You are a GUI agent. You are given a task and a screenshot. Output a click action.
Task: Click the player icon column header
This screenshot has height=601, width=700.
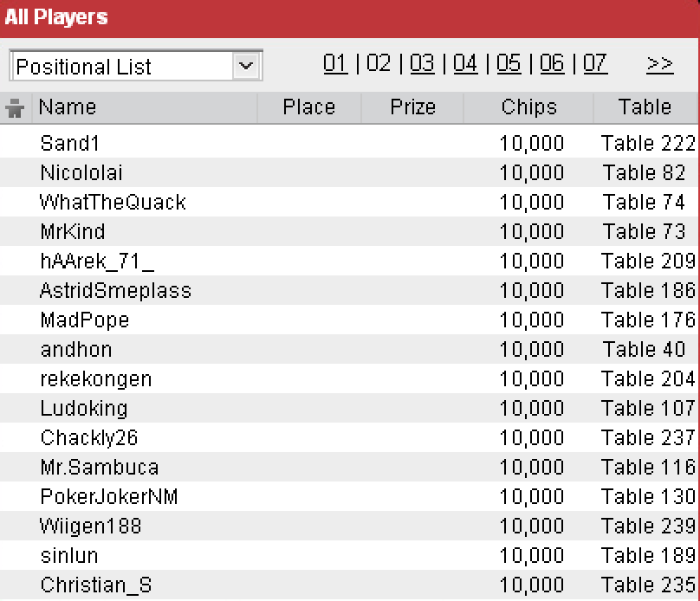pyautogui.click(x=16, y=108)
